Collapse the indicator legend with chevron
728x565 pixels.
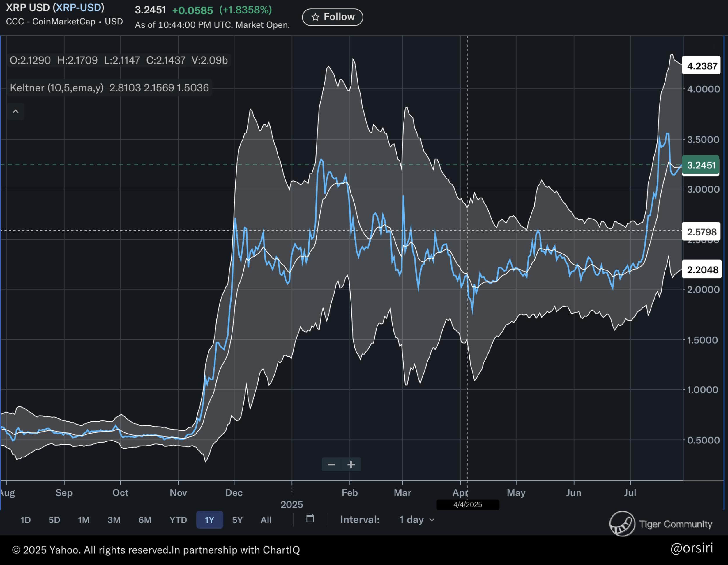(15, 111)
